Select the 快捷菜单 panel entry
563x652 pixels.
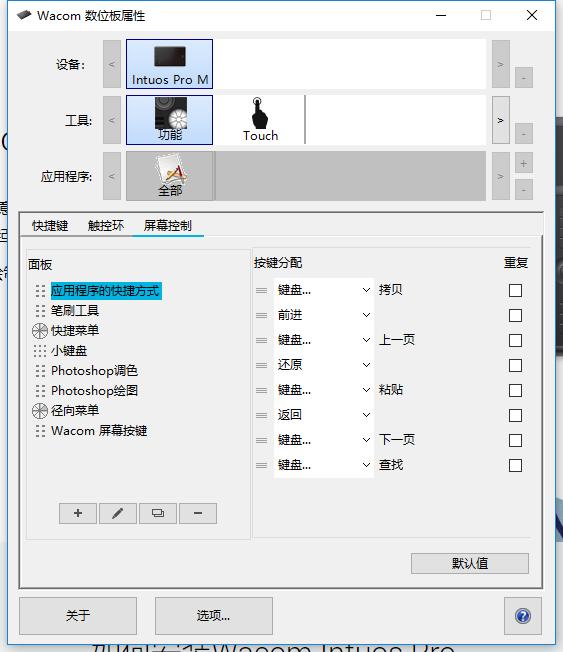[75, 330]
